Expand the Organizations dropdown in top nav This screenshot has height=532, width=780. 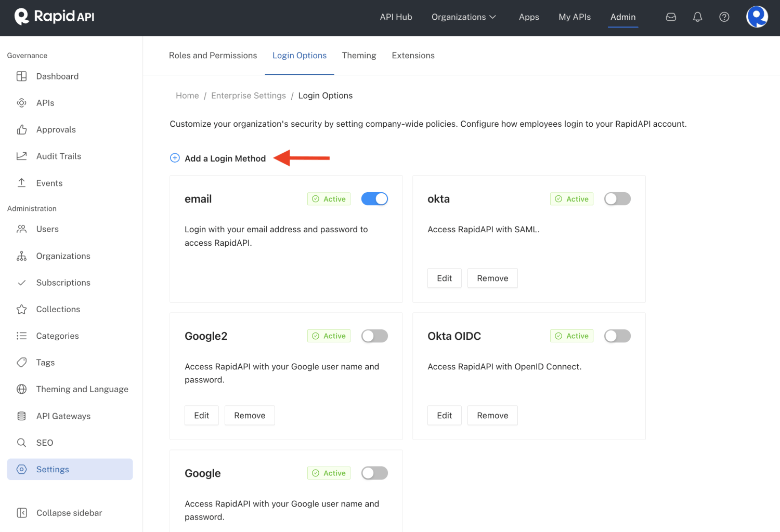coord(464,17)
